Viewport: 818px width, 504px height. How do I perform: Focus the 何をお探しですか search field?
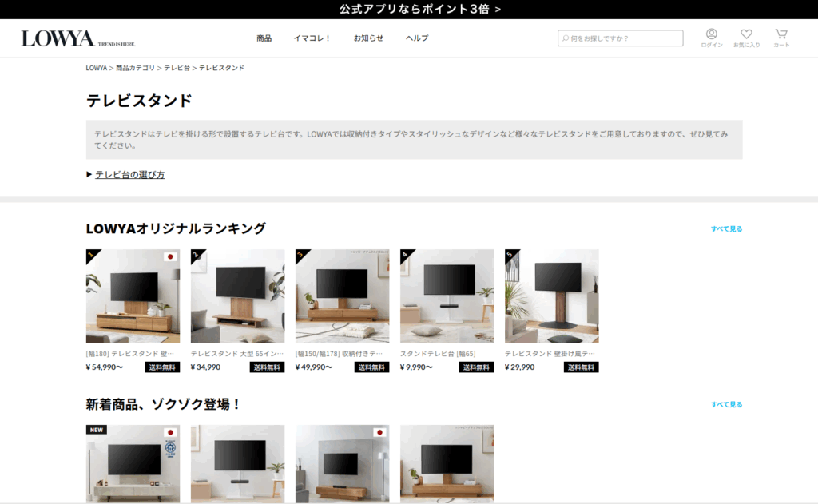point(625,38)
